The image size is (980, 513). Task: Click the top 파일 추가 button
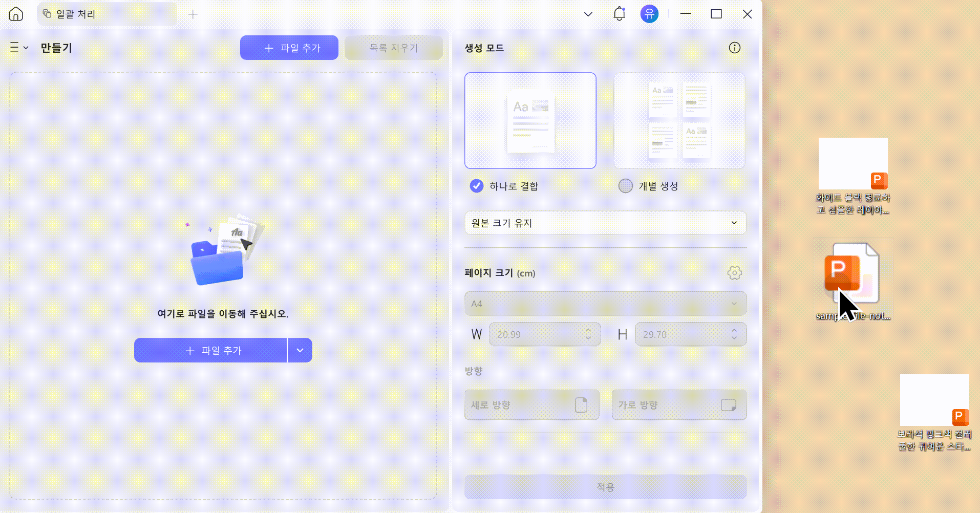pos(289,48)
